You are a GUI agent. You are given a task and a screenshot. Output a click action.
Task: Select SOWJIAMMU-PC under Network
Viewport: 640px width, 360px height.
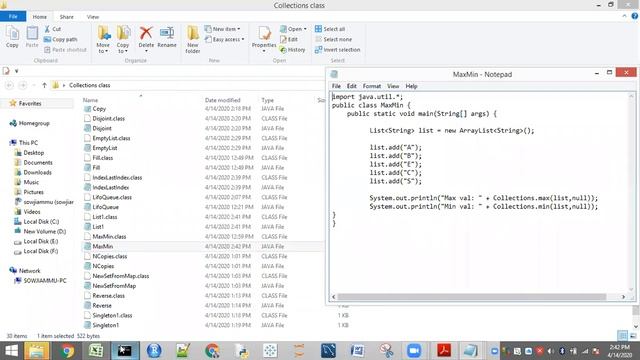point(44,281)
